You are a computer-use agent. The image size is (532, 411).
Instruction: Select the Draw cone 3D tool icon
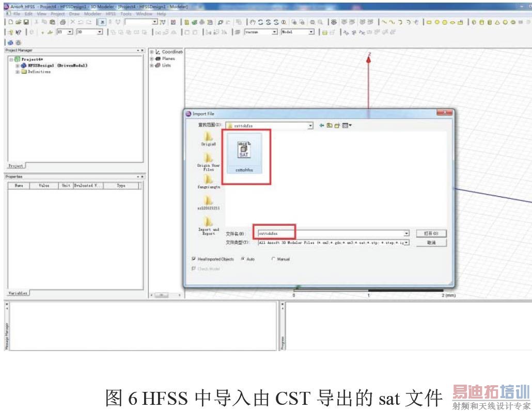point(497,22)
